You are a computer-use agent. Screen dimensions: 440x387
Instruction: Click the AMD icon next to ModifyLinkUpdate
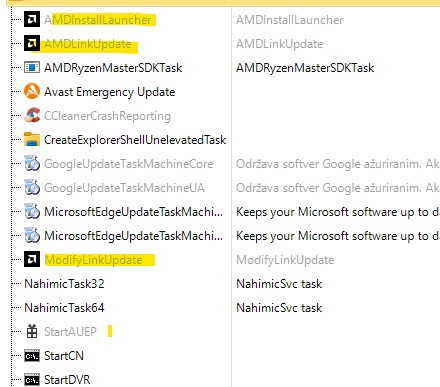point(32,260)
